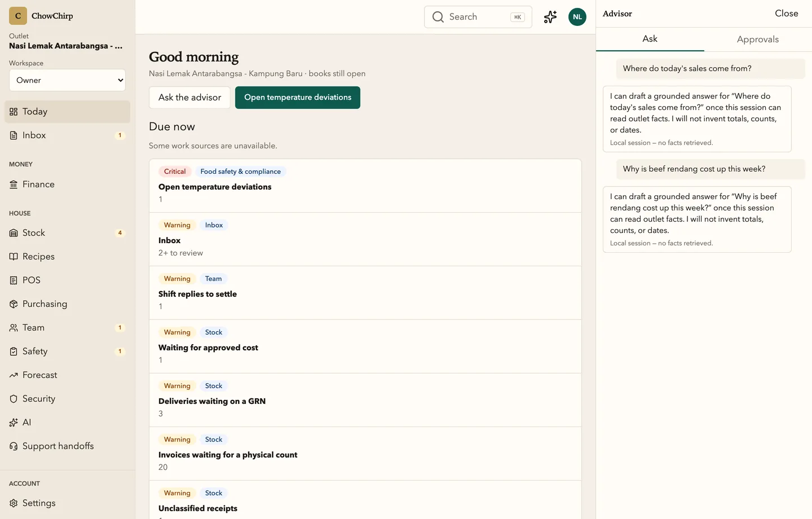Click the POS receipt icon
The image size is (812, 519).
coord(14,280)
